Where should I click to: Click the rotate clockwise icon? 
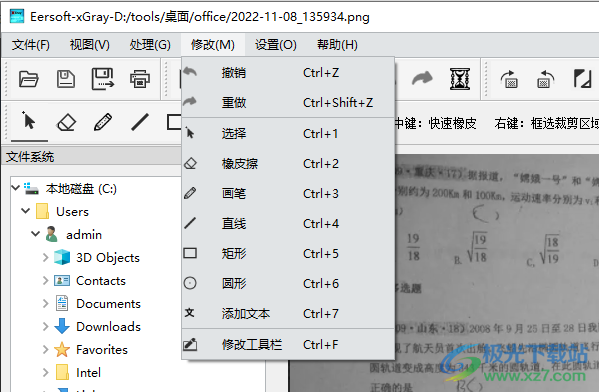point(509,79)
